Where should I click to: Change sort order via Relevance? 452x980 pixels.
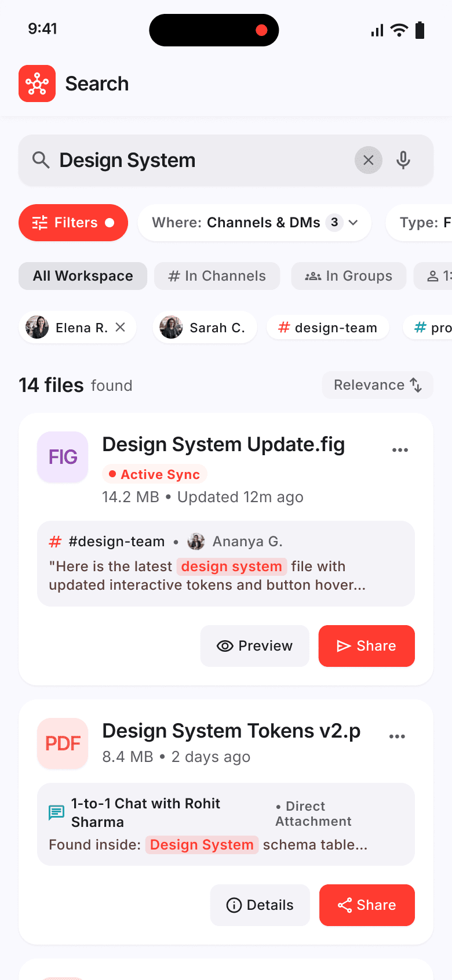[378, 385]
